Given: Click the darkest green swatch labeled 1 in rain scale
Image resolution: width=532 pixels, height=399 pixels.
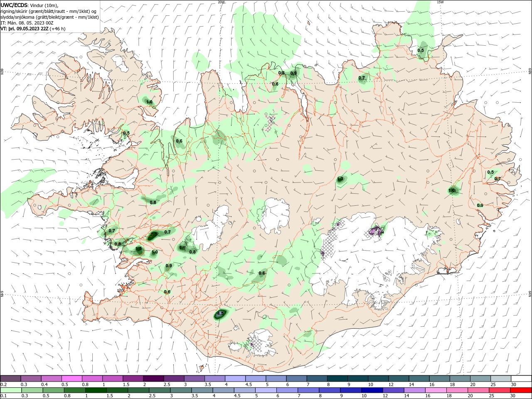Looking at the screenshot, I should coord(95,390).
